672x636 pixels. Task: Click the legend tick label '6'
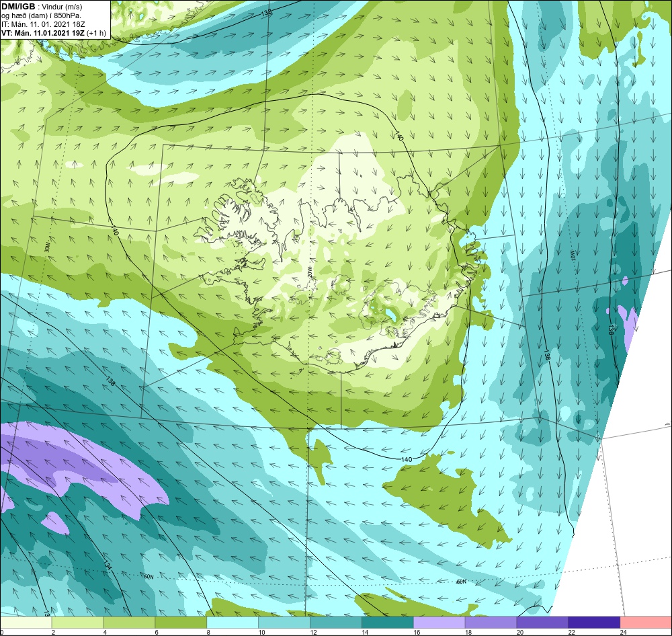coord(157,632)
